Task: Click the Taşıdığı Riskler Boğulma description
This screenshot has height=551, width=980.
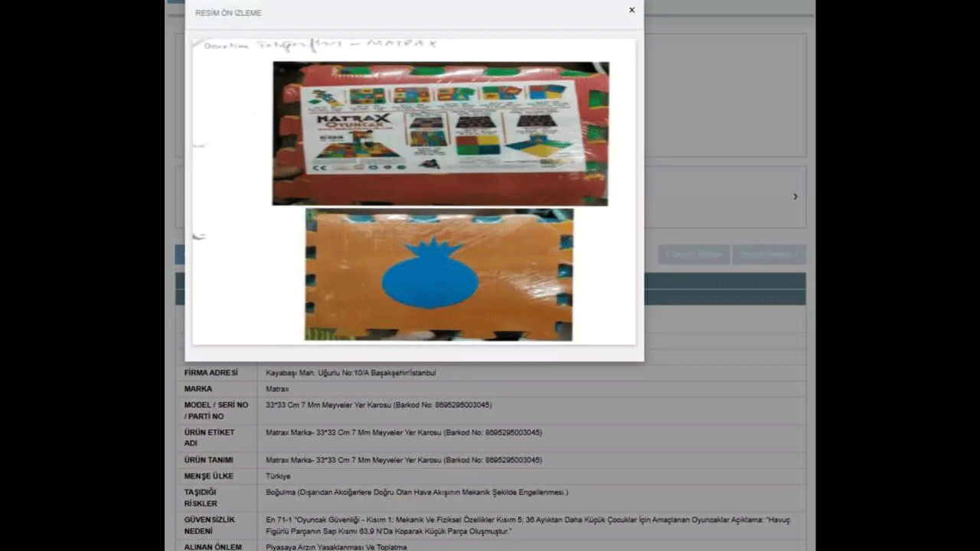Action: [416, 492]
